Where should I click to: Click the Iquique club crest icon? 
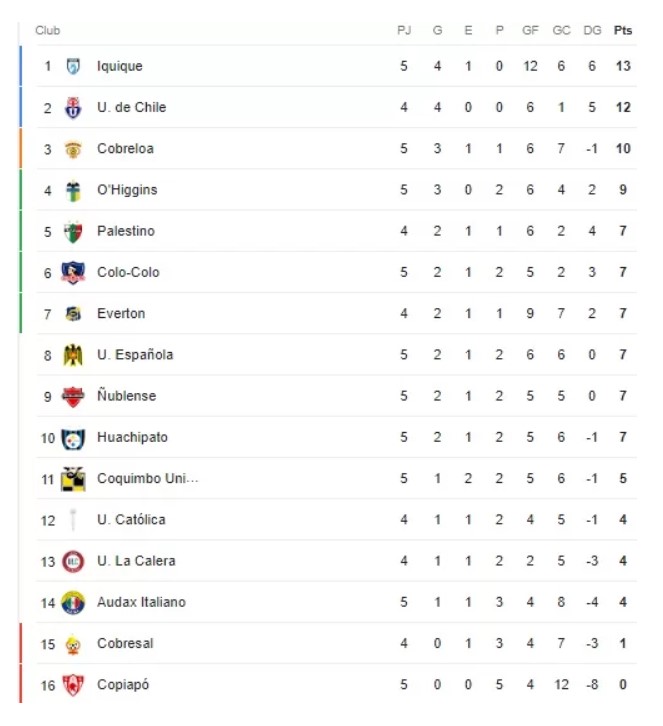point(73,66)
